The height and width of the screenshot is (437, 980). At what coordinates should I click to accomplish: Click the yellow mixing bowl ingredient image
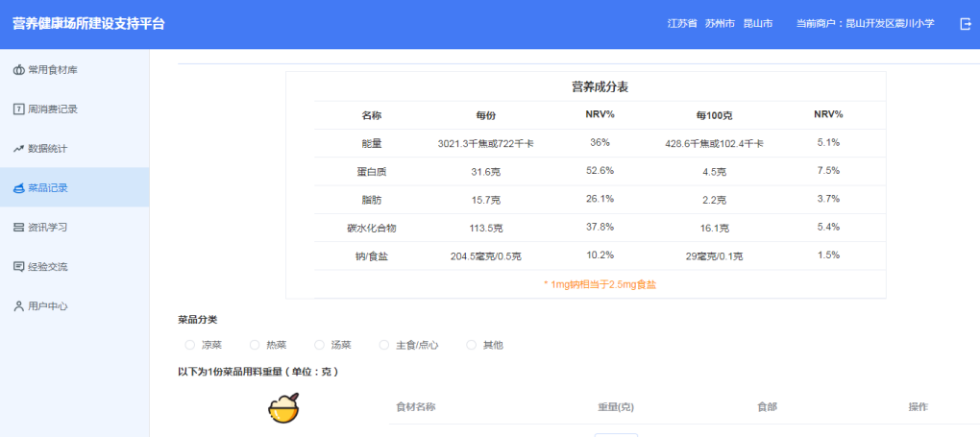pos(283,409)
